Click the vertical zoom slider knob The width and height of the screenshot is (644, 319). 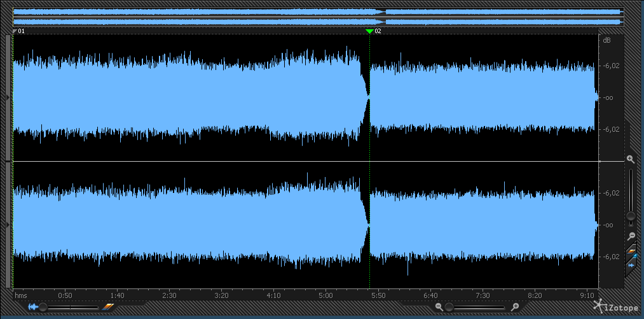pyautogui.click(x=631, y=216)
